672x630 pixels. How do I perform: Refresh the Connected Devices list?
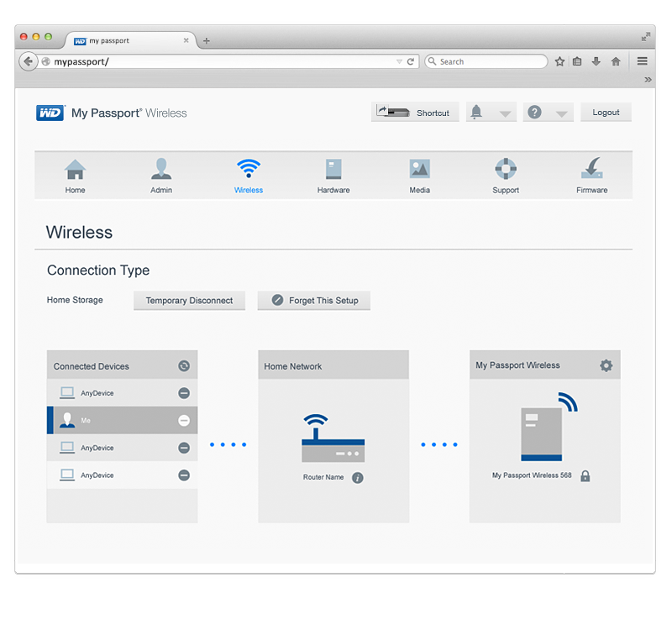[x=184, y=366]
